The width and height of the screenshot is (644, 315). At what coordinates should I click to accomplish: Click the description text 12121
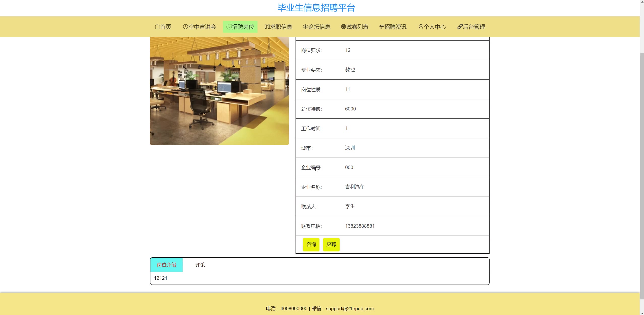click(x=160, y=278)
